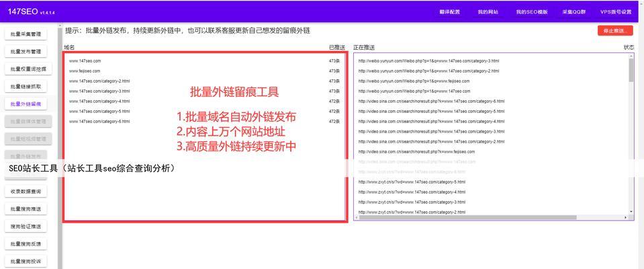Select domain row www.147seo.com/category-3.html

click(204, 91)
